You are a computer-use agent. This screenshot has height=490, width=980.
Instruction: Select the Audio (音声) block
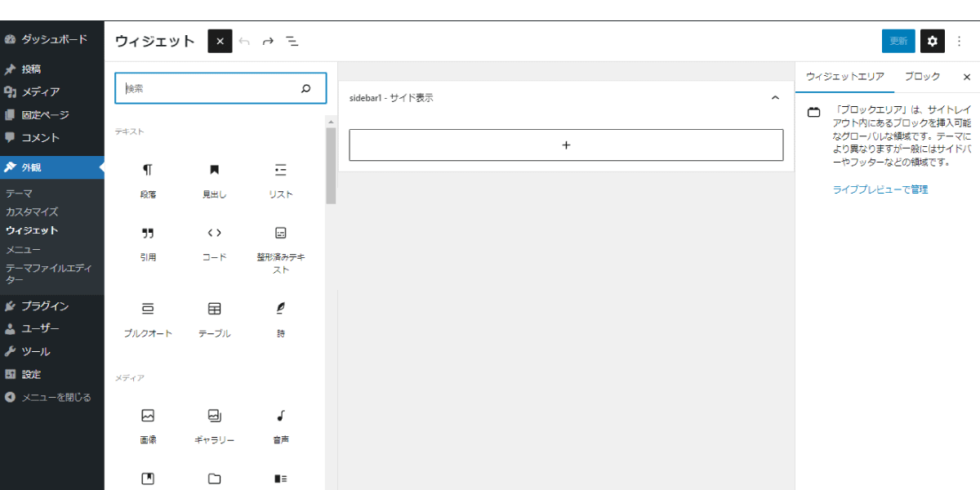pyautogui.click(x=281, y=425)
